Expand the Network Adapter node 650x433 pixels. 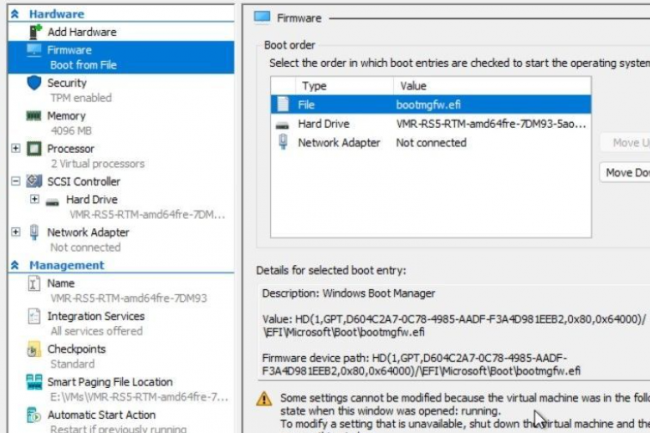click(15, 233)
